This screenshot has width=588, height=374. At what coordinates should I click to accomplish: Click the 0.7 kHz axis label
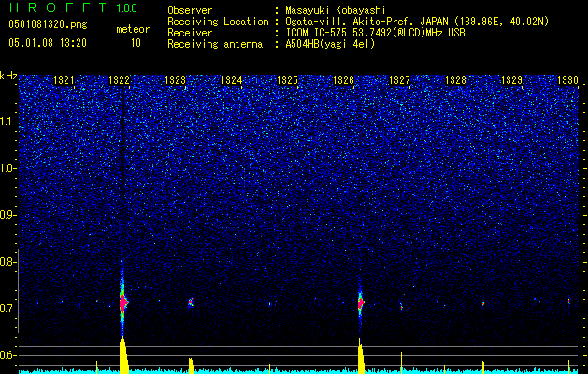pos(7,309)
